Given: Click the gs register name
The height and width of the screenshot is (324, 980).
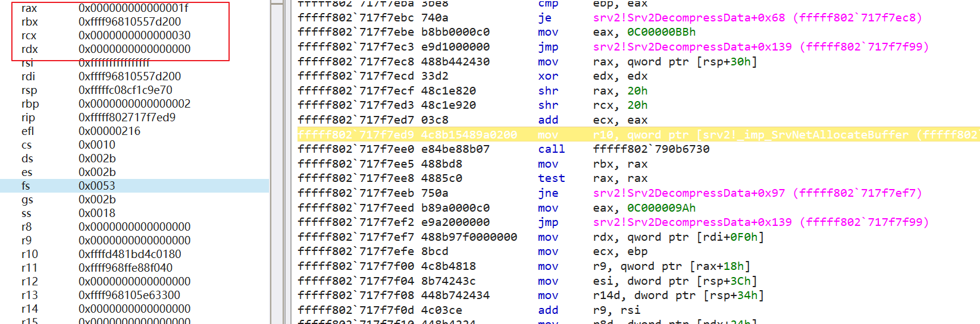Looking at the screenshot, I should 27,199.
